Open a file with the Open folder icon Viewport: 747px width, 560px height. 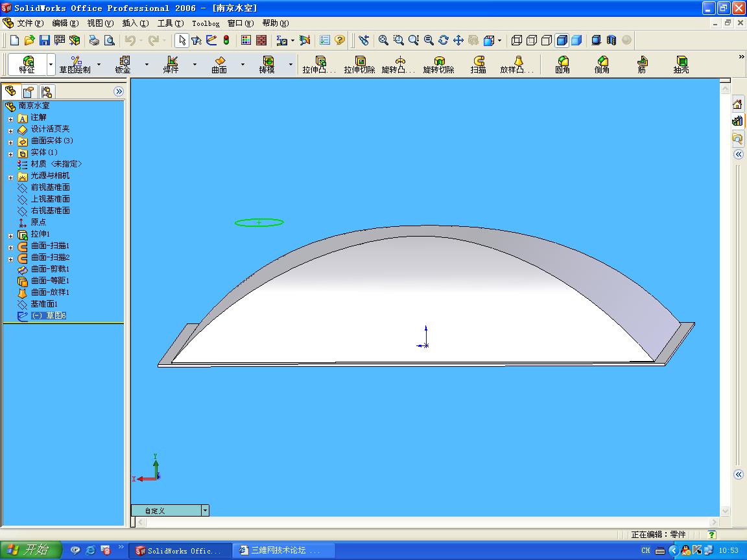click(30, 40)
